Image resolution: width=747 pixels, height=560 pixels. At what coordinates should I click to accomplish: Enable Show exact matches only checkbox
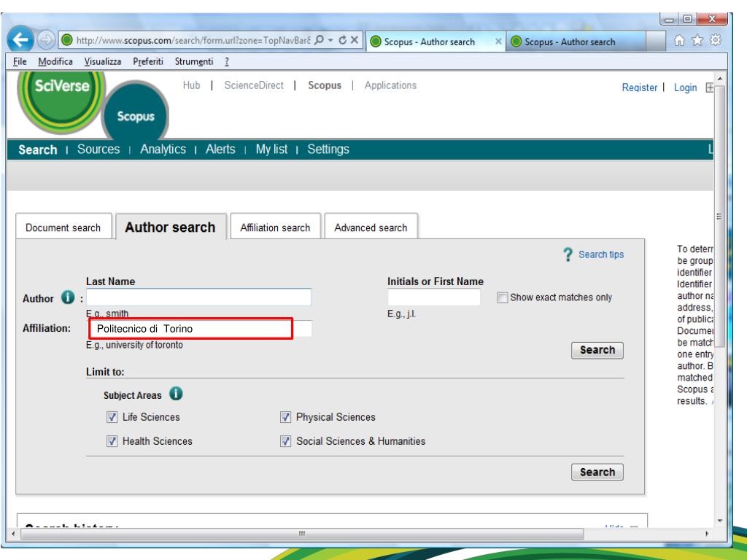(502, 297)
